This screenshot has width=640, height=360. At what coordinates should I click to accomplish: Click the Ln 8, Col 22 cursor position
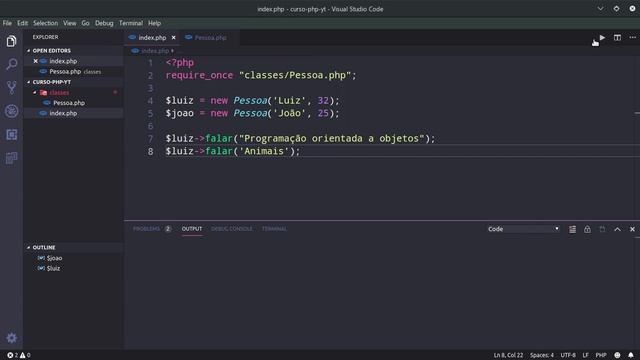(508, 355)
